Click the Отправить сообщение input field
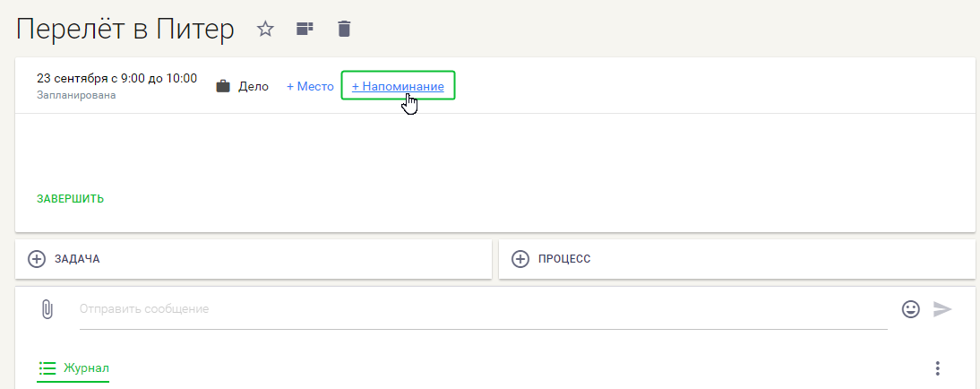 483,309
